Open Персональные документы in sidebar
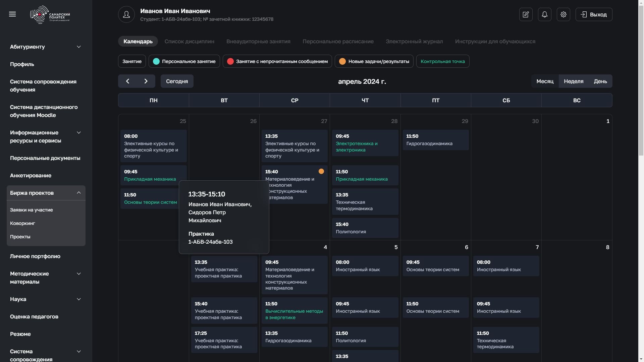This screenshot has width=644, height=362. tap(45, 158)
